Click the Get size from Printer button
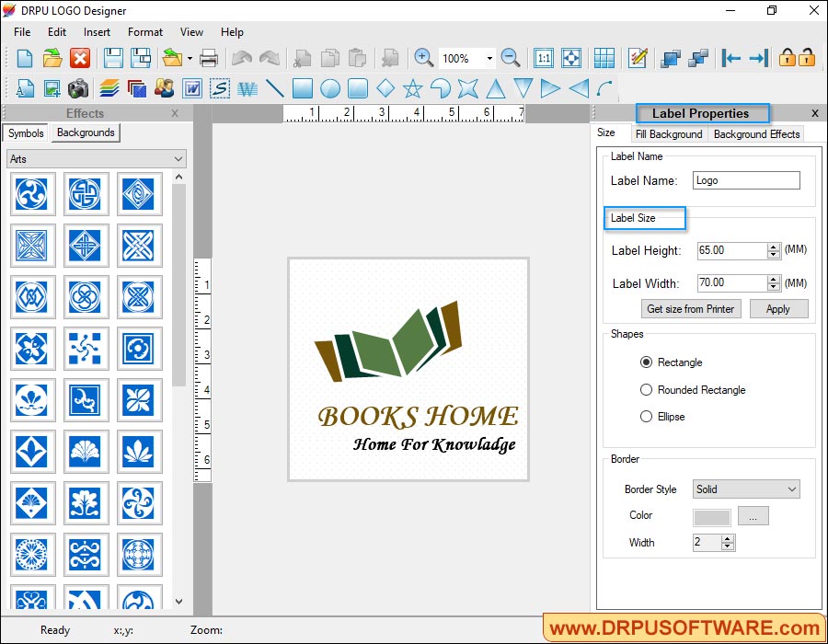Viewport: 828px width, 644px height. click(x=690, y=308)
